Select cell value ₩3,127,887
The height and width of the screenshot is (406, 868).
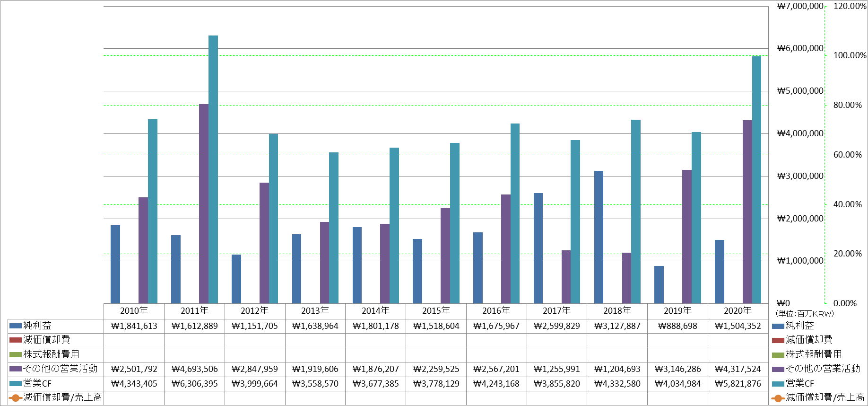(617, 326)
